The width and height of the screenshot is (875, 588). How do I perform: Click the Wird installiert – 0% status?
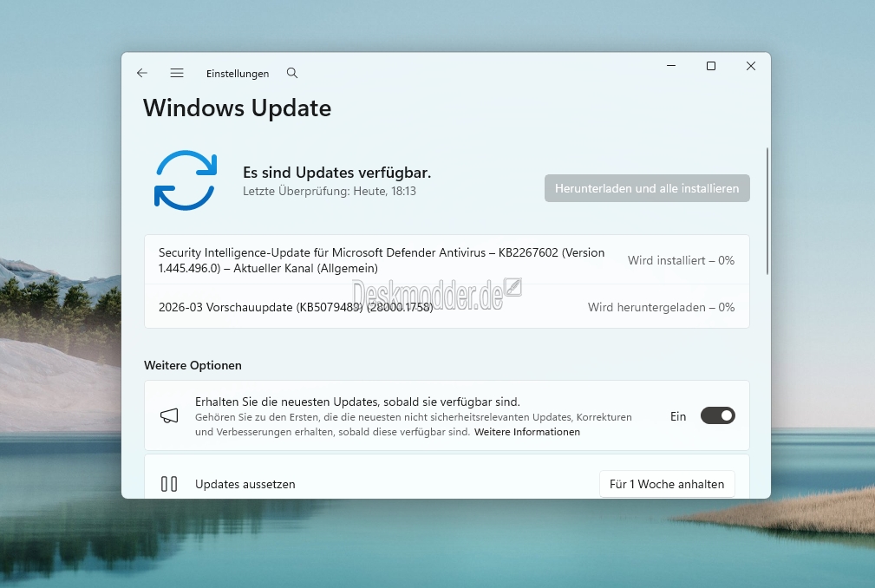(681, 260)
